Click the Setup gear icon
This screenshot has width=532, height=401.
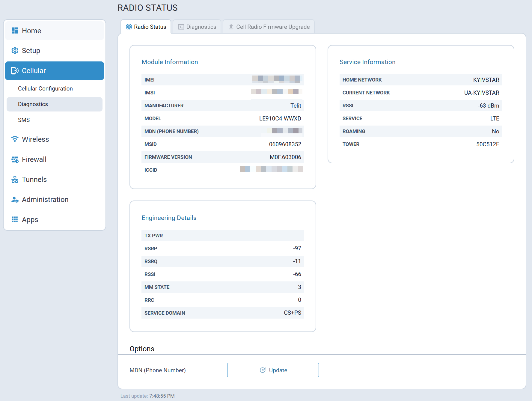coord(15,51)
